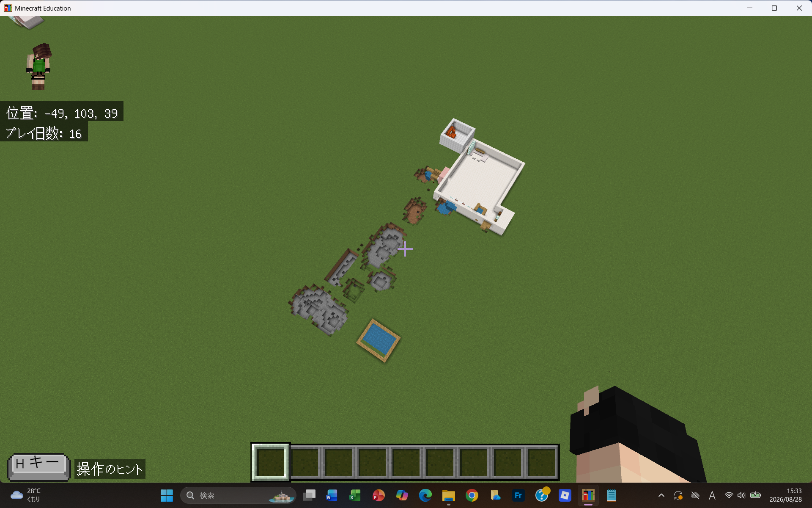This screenshot has width=812, height=508.
Task: Select the last (ninth) hotbar slot
Action: [x=541, y=462]
